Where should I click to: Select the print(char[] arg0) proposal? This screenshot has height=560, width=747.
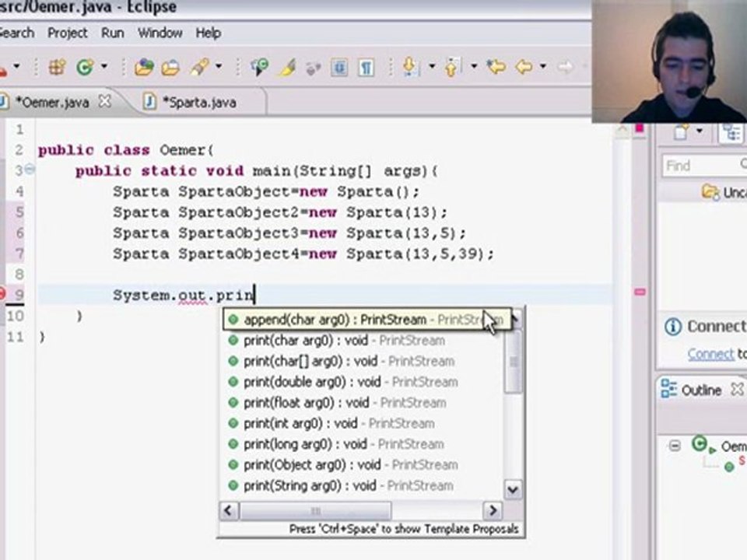coord(360,361)
